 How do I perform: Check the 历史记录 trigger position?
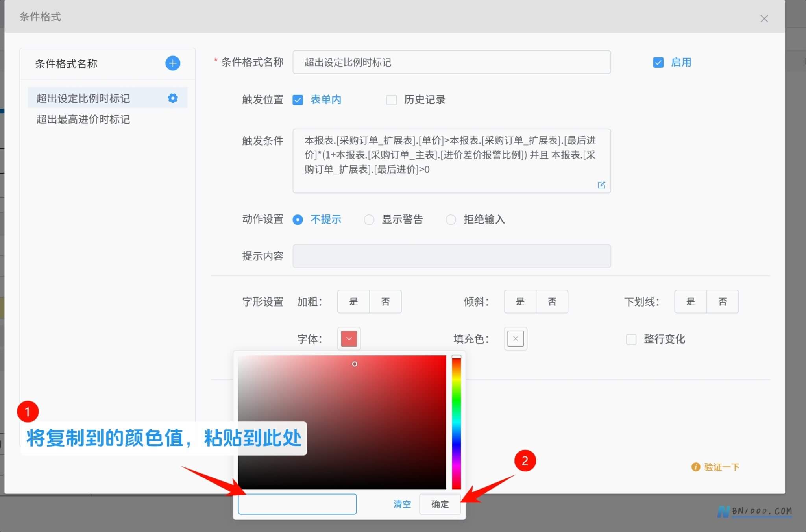pyautogui.click(x=391, y=100)
